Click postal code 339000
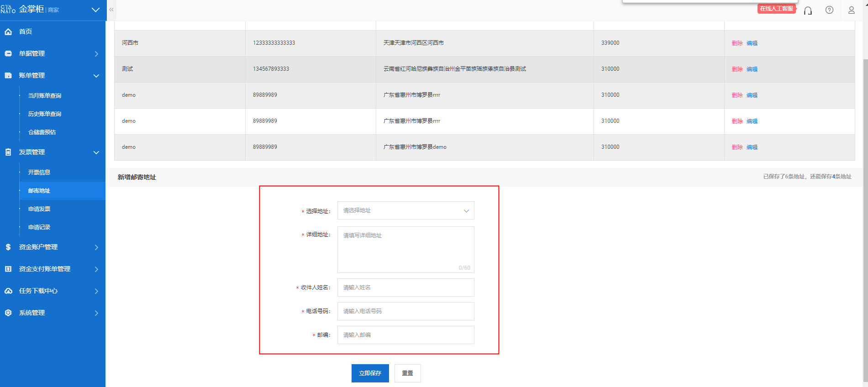This screenshot has width=868, height=387. [x=610, y=43]
